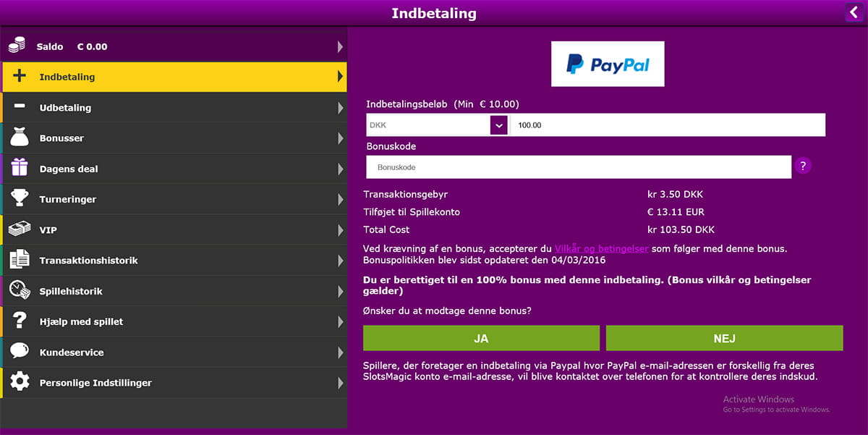The width and height of the screenshot is (868, 435).
Task: Expand the Turneringer row arrow
Action: point(340,199)
